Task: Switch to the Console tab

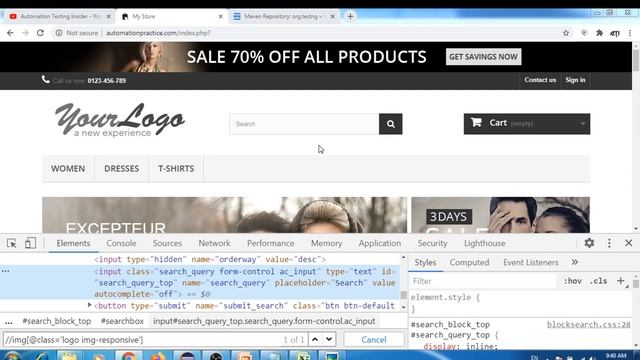Action: click(x=121, y=243)
